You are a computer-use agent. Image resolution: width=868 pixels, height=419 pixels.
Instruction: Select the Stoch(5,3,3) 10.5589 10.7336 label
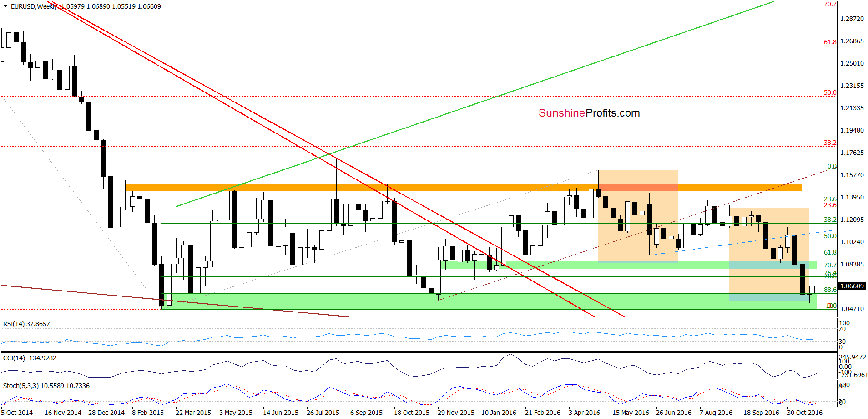click(x=46, y=386)
